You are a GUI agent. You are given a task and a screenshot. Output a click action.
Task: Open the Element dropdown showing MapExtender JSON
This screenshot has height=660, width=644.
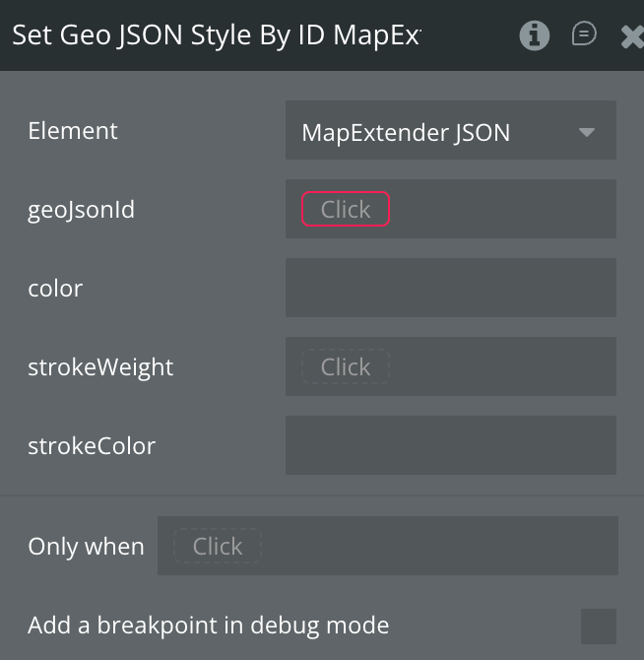click(x=433, y=131)
